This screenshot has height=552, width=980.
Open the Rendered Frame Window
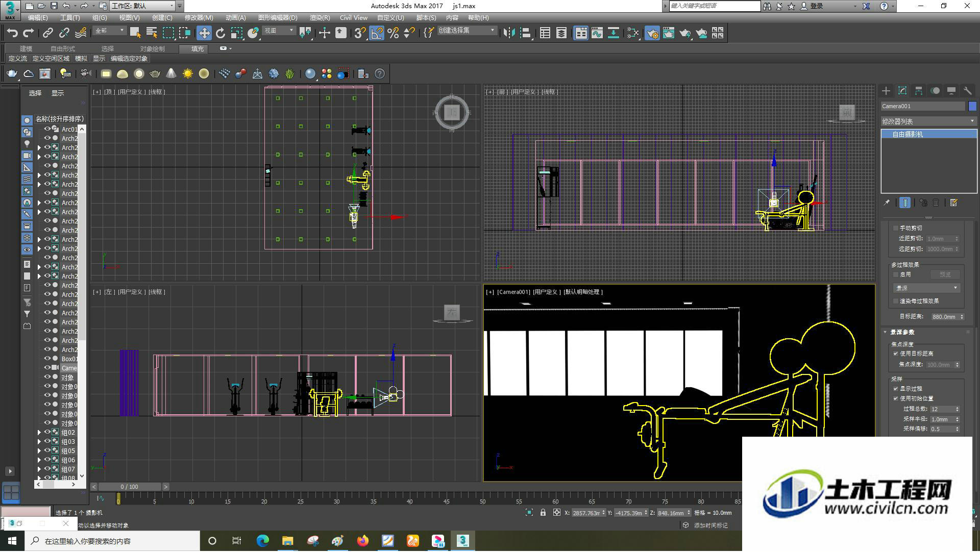coord(669,33)
